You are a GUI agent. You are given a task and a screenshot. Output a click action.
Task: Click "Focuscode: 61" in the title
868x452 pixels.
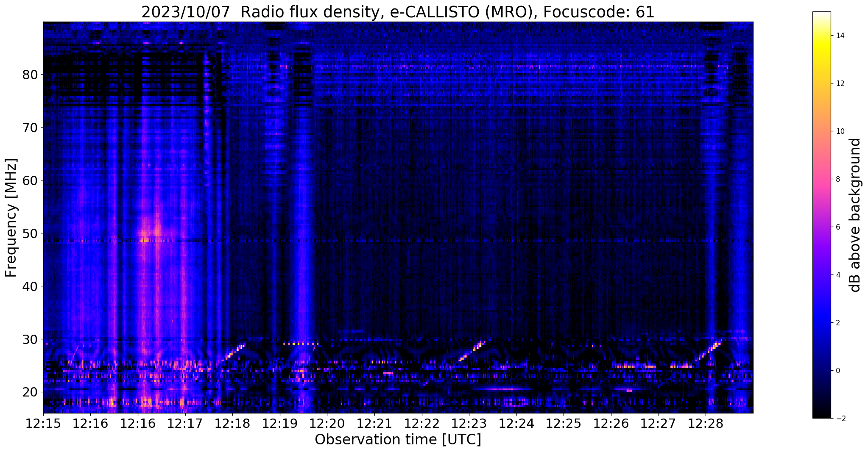coord(599,12)
